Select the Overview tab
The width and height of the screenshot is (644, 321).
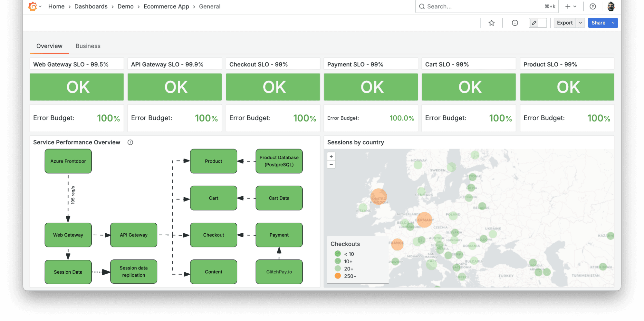pyautogui.click(x=49, y=46)
